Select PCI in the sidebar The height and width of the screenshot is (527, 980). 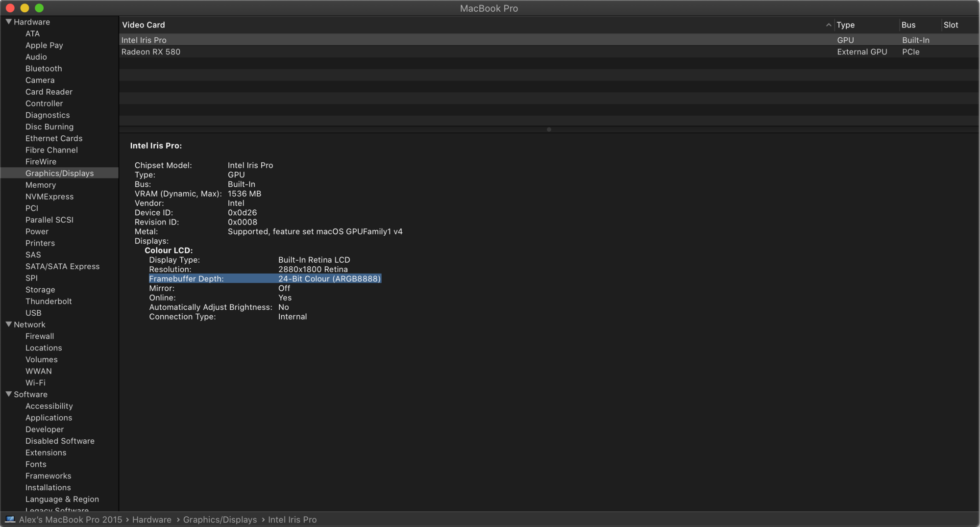[32, 208]
